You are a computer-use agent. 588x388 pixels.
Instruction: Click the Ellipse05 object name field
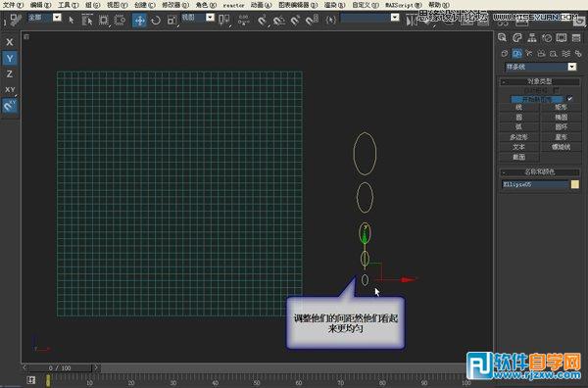(x=535, y=184)
